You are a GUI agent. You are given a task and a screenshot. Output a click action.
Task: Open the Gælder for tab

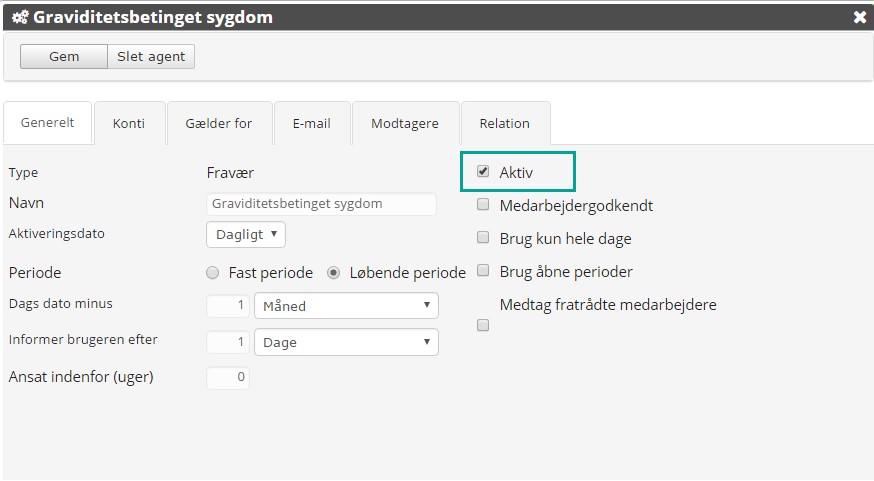point(219,123)
